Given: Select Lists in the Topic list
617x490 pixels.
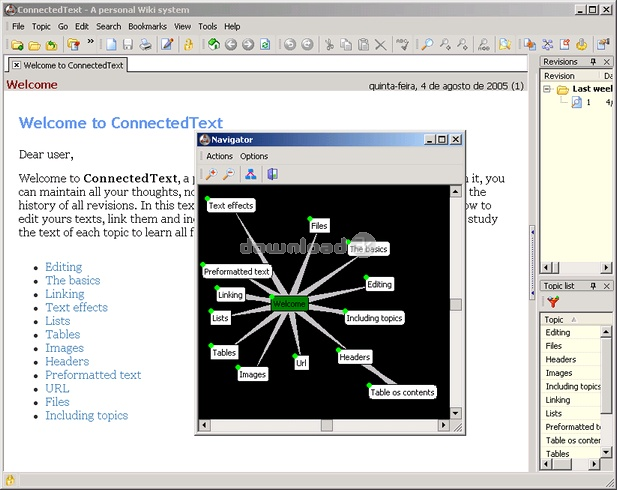Looking at the screenshot, I should tap(553, 413).
